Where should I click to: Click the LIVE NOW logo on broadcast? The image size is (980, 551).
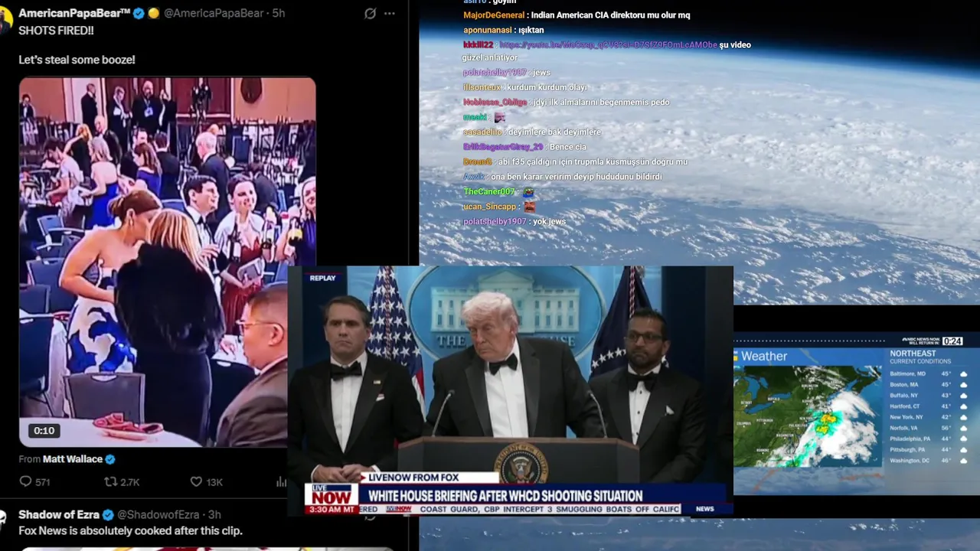(332, 494)
